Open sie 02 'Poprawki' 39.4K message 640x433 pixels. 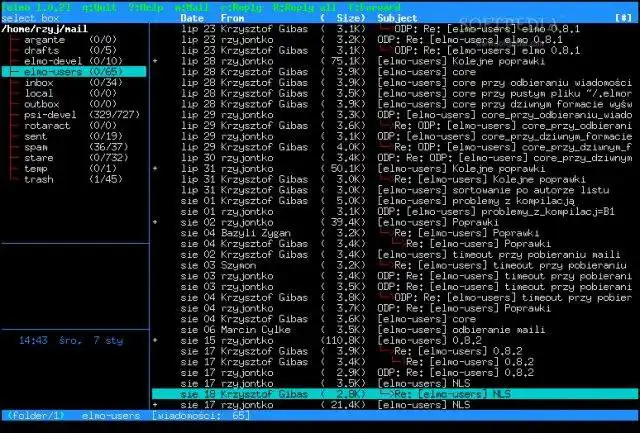395,222
